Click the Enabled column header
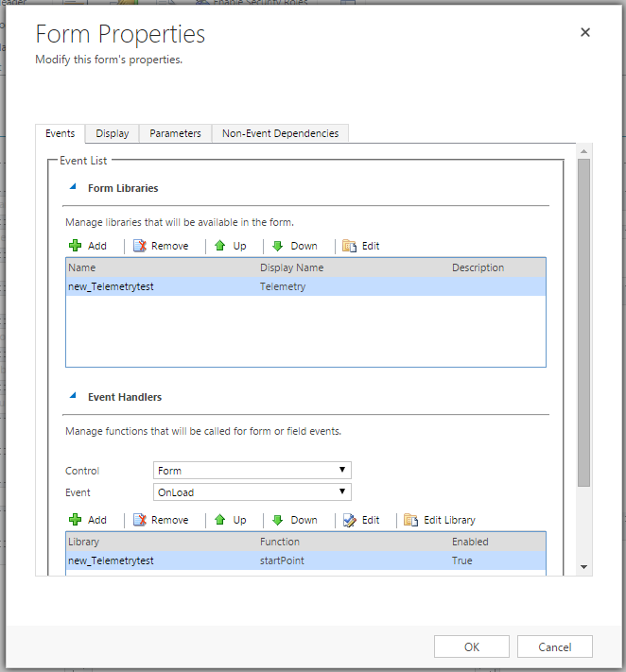Screen dimensions: 626x672 coord(470,542)
